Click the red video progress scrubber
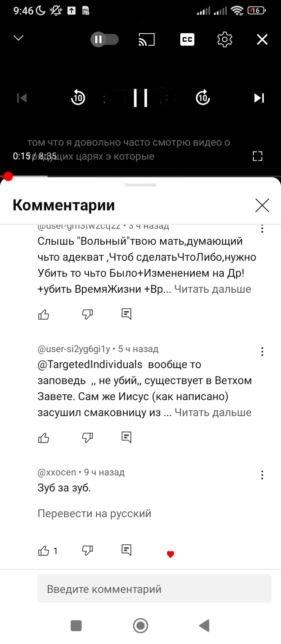Image resolution: width=281 pixels, height=644 pixels. click(x=8, y=176)
